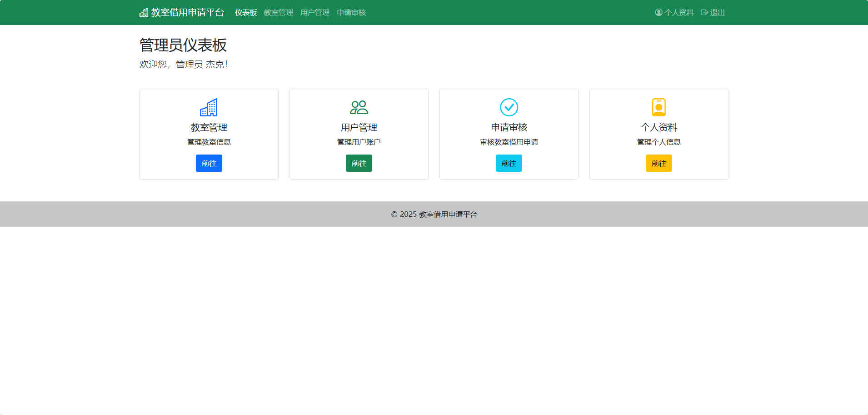Click the cyan 前往 button for 申请审核

pyautogui.click(x=509, y=163)
